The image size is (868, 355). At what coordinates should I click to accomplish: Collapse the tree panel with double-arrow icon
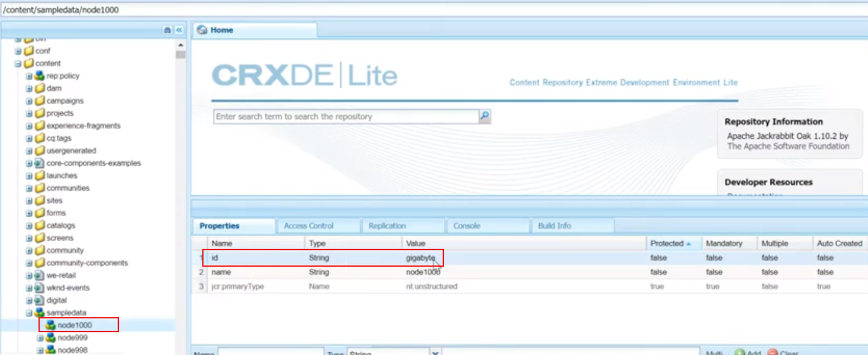pos(179,30)
